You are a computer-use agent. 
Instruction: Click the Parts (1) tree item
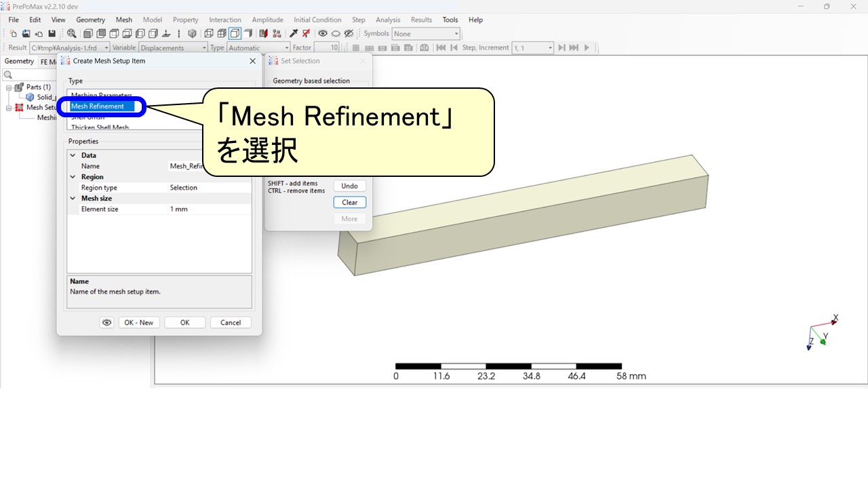coord(38,87)
